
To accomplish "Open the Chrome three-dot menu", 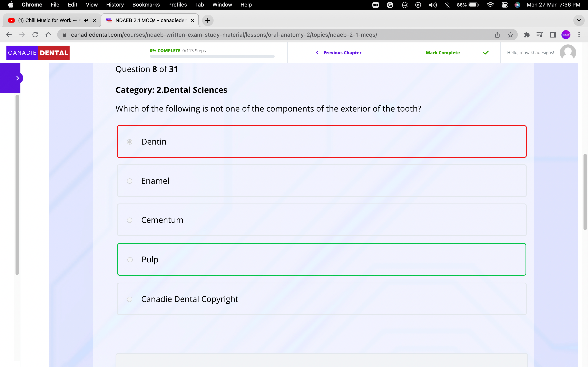I will tap(579, 35).
